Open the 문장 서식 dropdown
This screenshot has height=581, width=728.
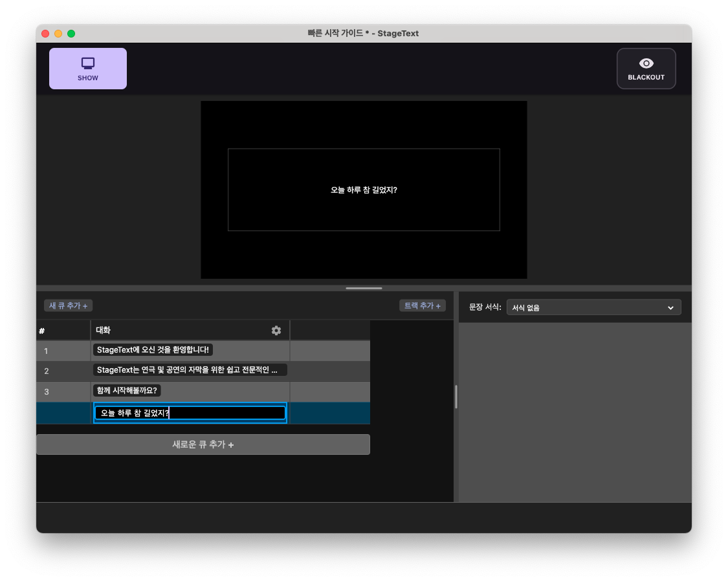pyautogui.click(x=593, y=307)
